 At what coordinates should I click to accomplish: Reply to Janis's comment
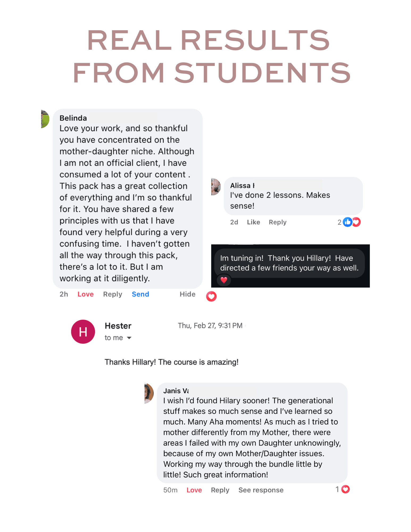coord(220,490)
